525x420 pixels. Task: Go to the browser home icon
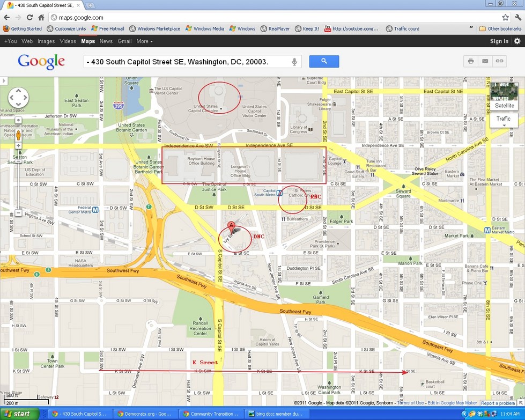[x=41, y=17]
